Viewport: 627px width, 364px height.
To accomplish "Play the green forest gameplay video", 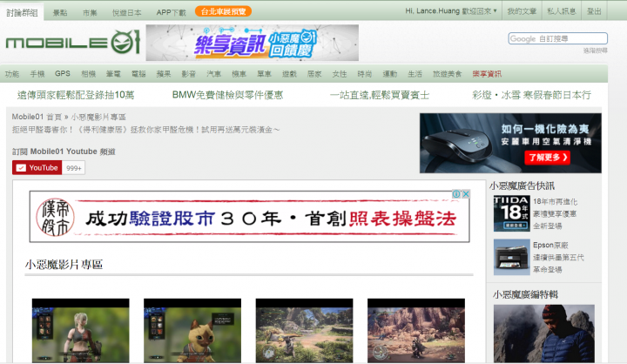I will [304, 331].
